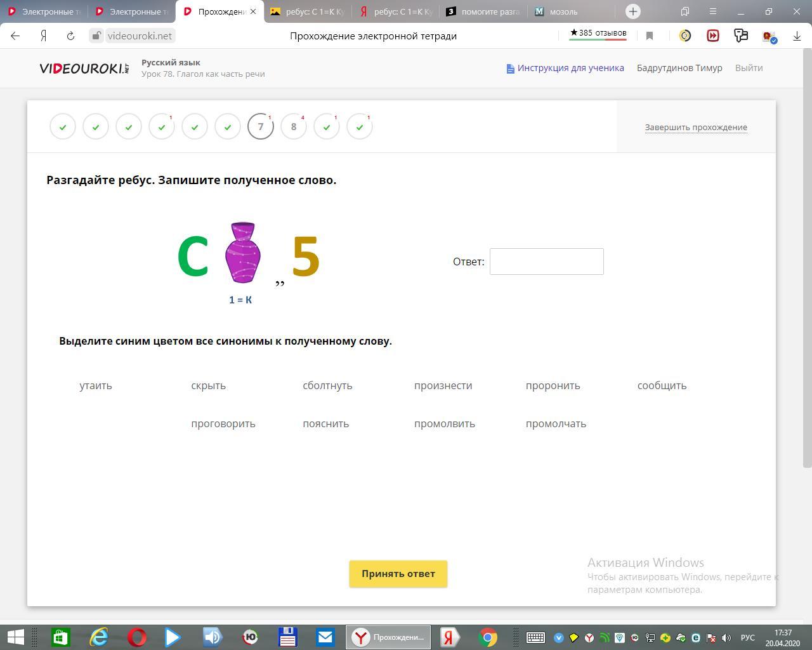
Task: Reload the page
Action: pos(70,36)
